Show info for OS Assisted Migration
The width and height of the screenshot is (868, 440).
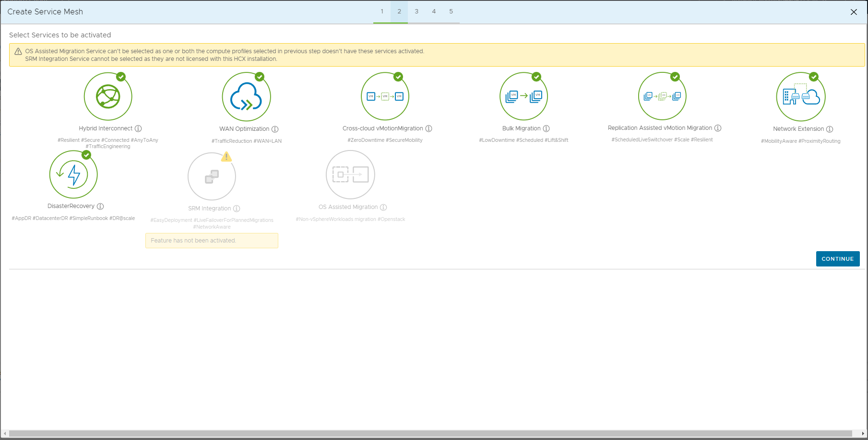pos(383,207)
